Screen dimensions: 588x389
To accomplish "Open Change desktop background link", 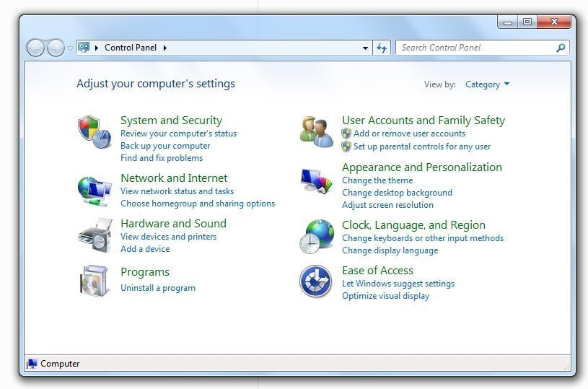I will (397, 193).
